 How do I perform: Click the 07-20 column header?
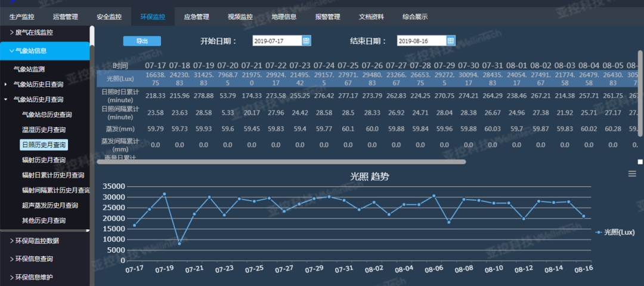(228, 66)
